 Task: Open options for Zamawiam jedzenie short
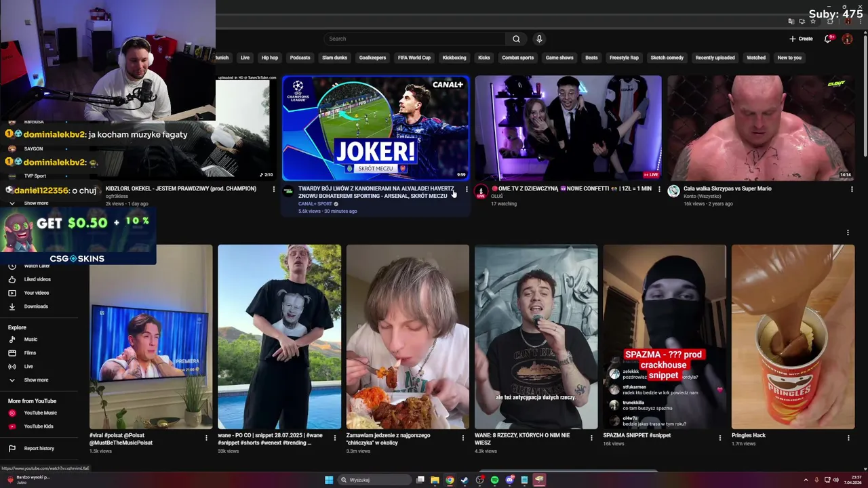pyautogui.click(x=463, y=438)
